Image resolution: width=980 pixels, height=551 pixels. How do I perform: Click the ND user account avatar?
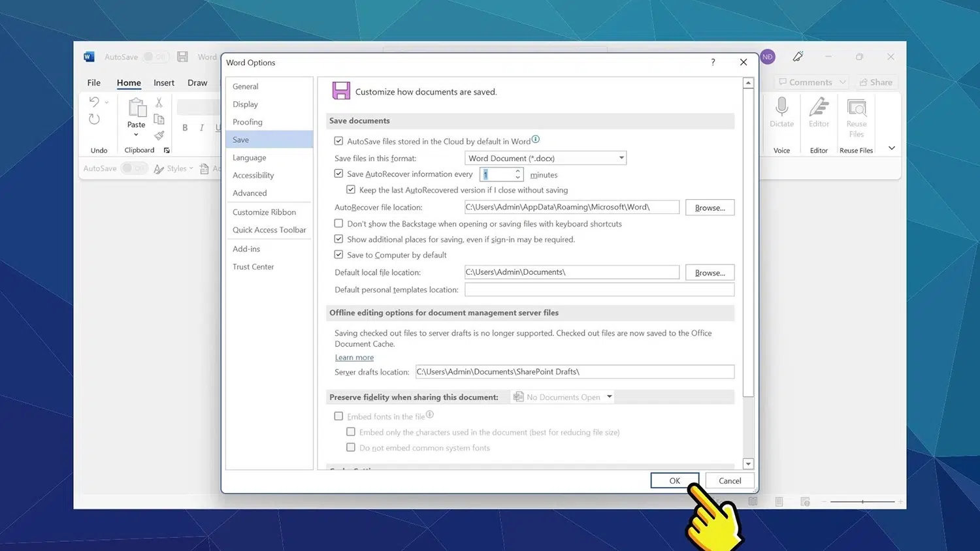pyautogui.click(x=768, y=57)
